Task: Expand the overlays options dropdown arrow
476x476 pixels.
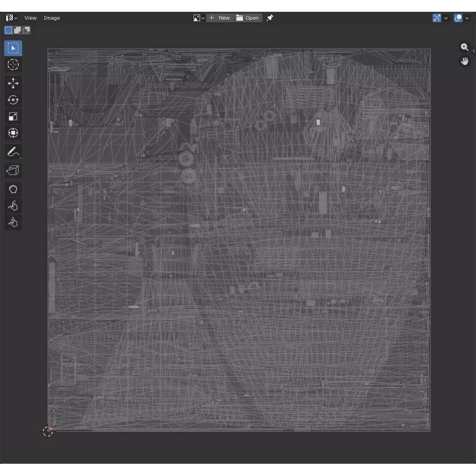Action: pyautogui.click(x=467, y=18)
